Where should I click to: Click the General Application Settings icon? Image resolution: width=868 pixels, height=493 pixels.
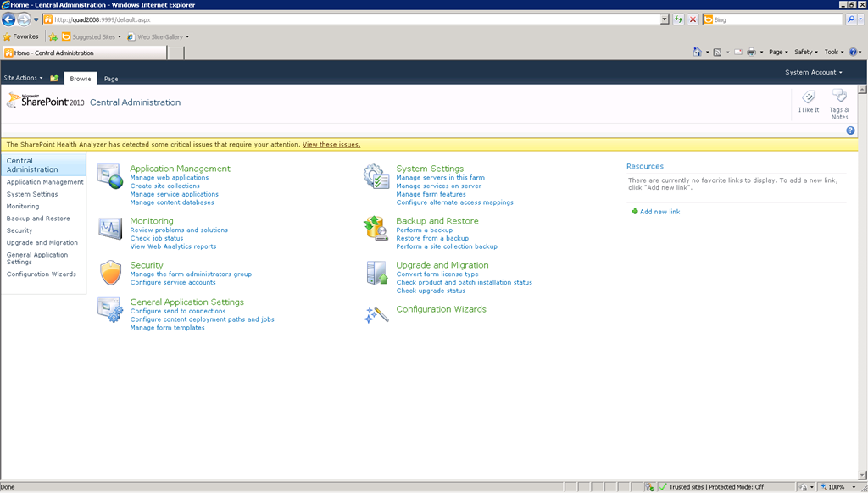110,310
